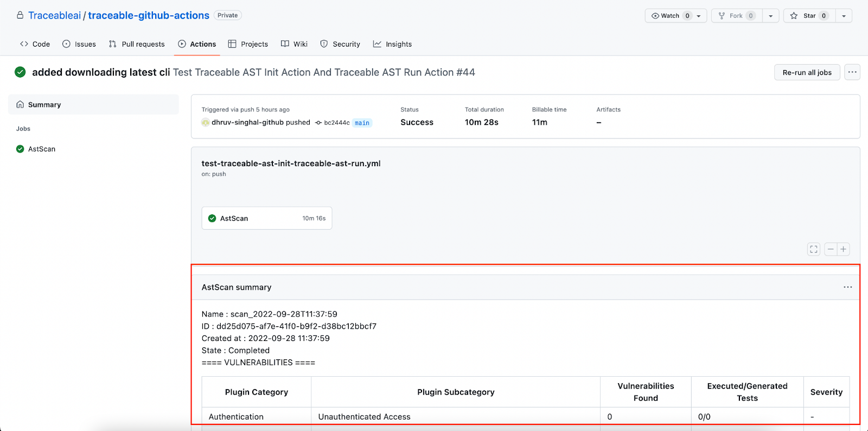Image resolution: width=868 pixels, height=431 pixels.
Task: Click the Wiki tab book icon
Action: [285, 44]
